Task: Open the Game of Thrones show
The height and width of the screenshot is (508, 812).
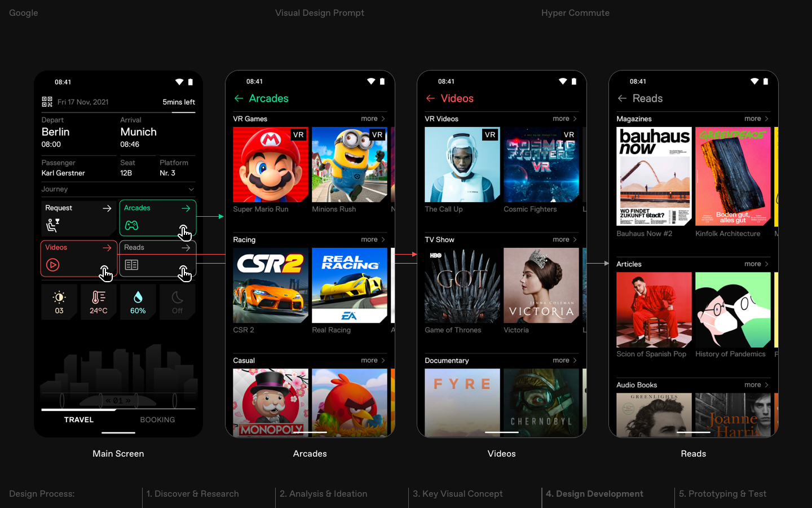Action: click(462, 285)
